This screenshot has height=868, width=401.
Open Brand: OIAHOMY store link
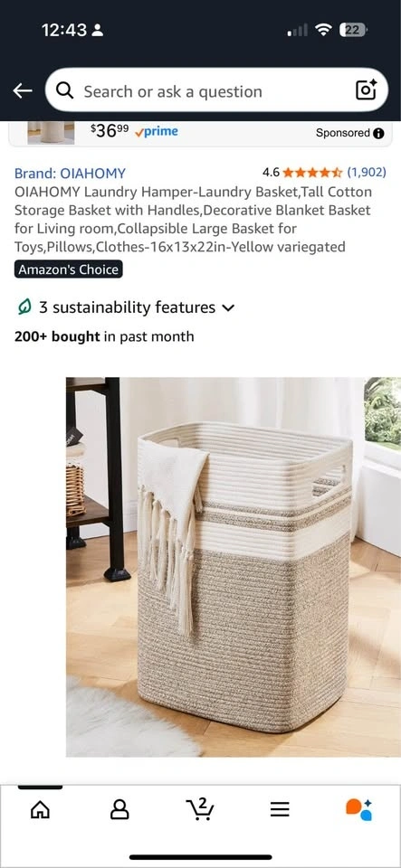(x=70, y=174)
